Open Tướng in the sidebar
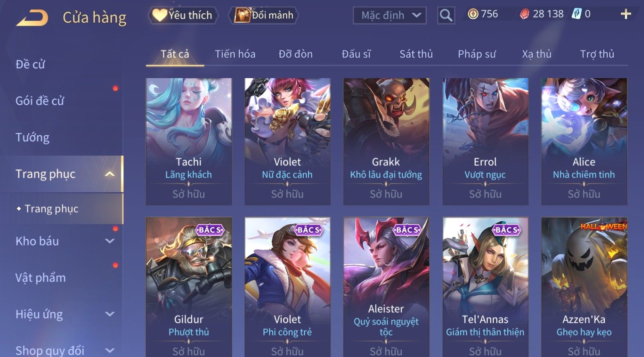 (x=32, y=138)
